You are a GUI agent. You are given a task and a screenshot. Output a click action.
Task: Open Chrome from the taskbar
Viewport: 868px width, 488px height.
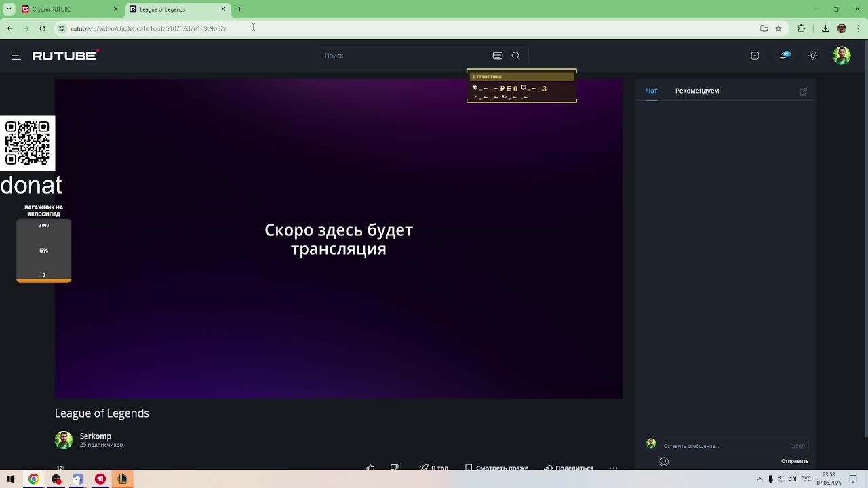[33, 479]
